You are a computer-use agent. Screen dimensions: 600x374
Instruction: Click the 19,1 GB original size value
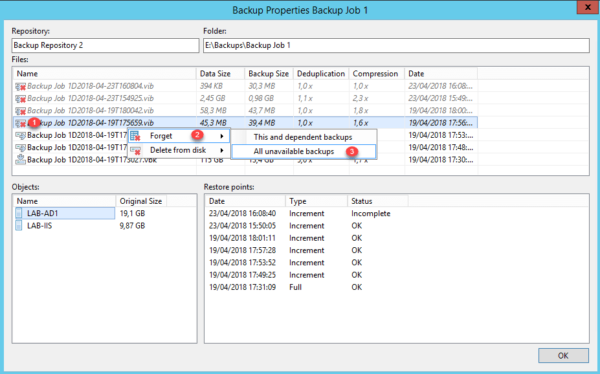[132, 213]
